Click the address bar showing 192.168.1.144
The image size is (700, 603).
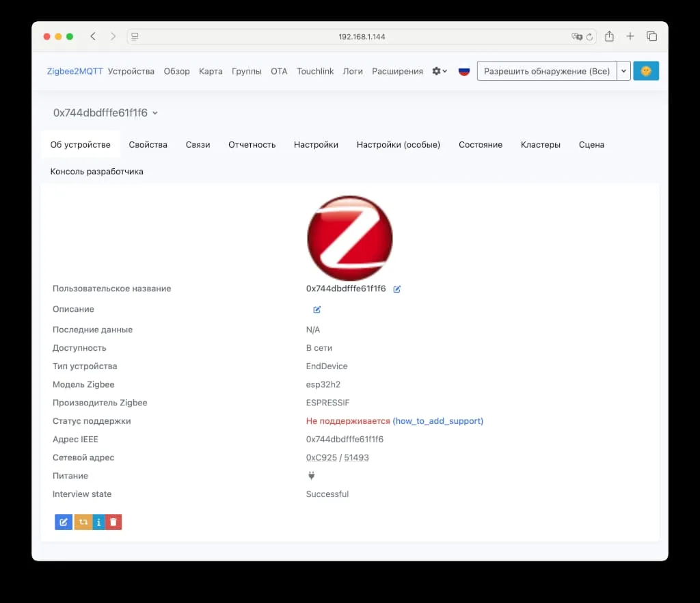362,37
